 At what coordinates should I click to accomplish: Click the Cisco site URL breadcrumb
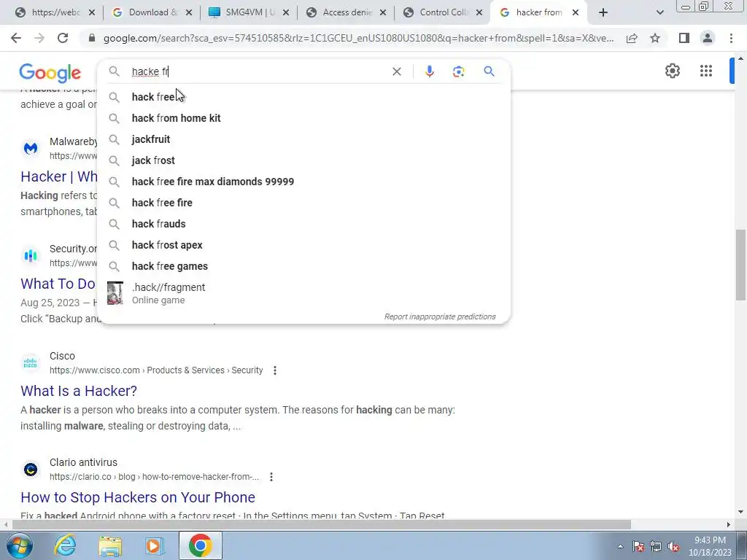click(156, 370)
